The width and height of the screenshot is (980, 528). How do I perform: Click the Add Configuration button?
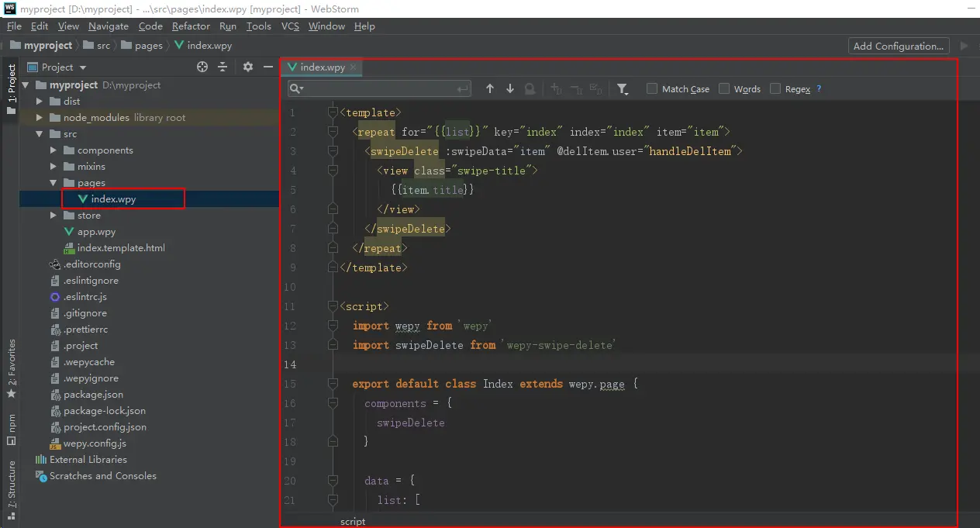(899, 46)
